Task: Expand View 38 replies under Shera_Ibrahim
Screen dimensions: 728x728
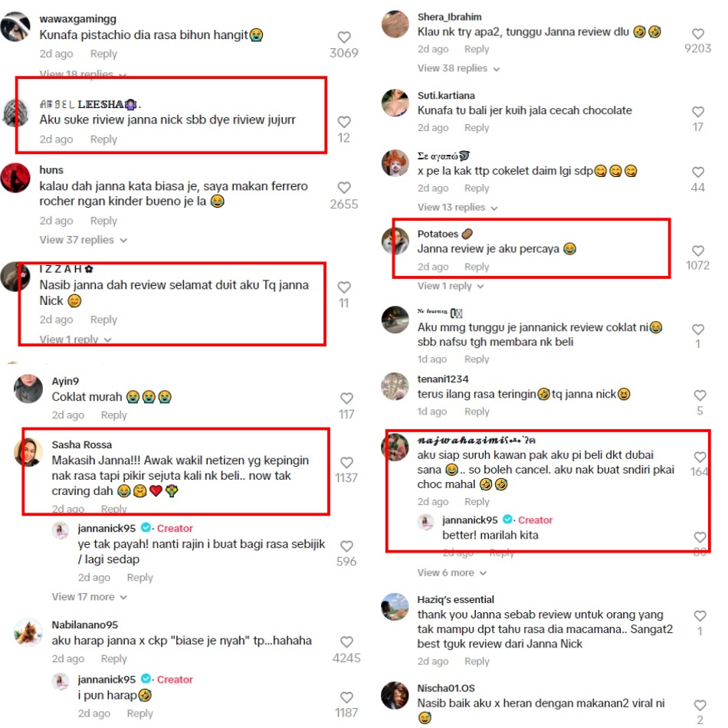Action: click(459, 68)
